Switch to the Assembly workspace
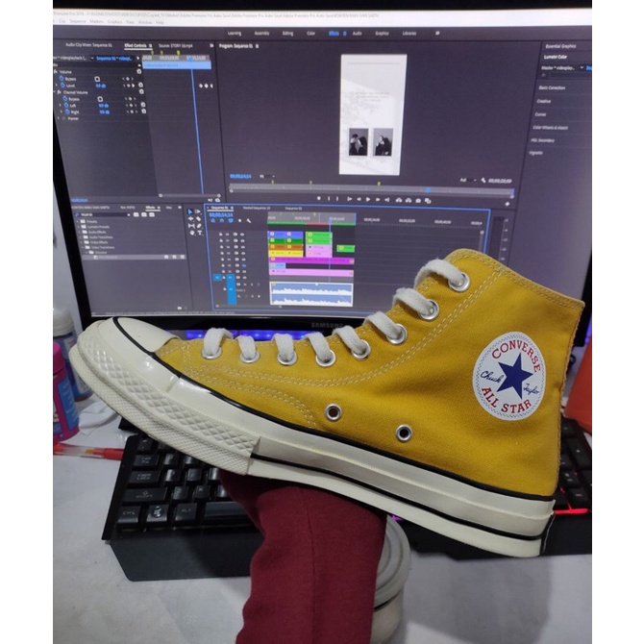This screenshot has width=644, height=644. (261, 34)
